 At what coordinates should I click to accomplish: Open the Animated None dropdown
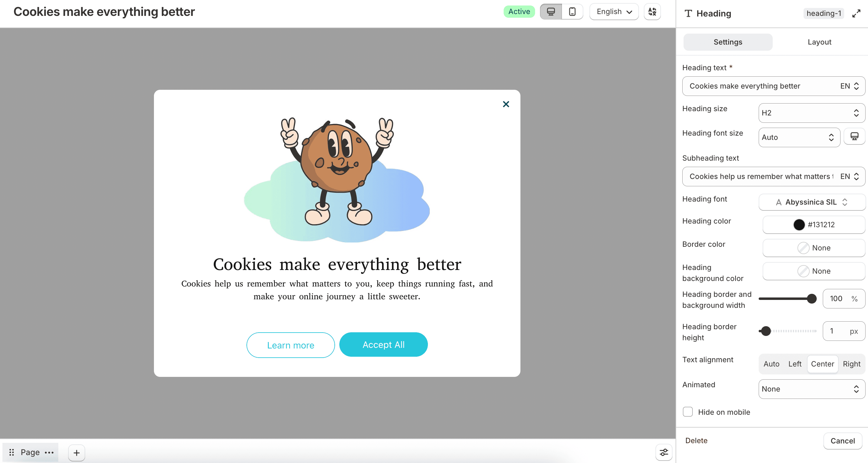[x=811, y=389]
